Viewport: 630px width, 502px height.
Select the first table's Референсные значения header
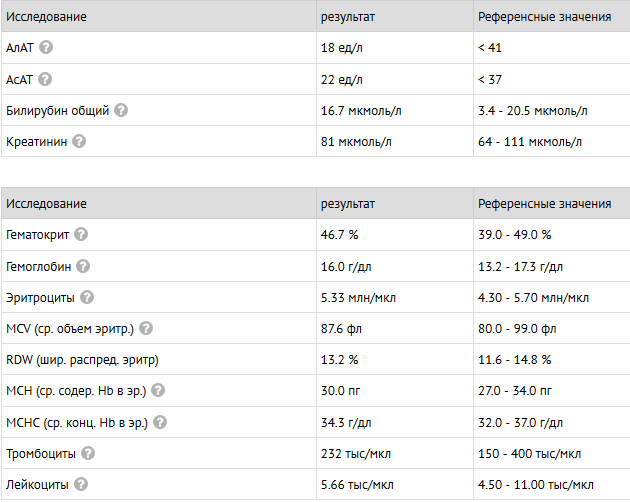point(544,17)
